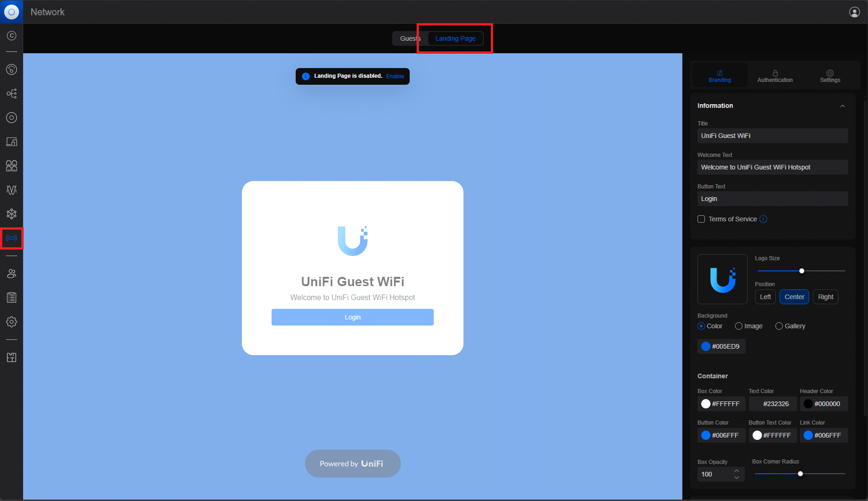Open the Airview atom-like icon in the sidebar
The width and height of the screenshot is (868, 501).
click(x=12, y=214)
